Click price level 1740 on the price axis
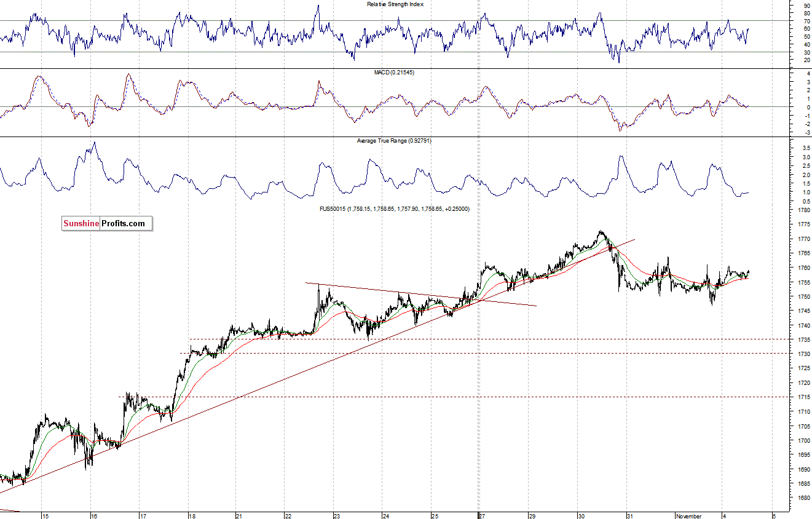This screenshot has width=812, height=519. [x=803, y=326]
